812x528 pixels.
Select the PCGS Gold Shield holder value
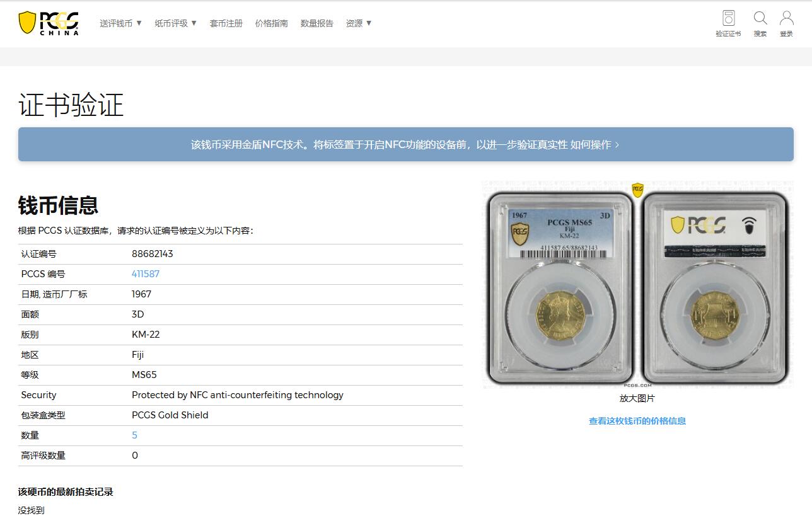coord(170,415)
